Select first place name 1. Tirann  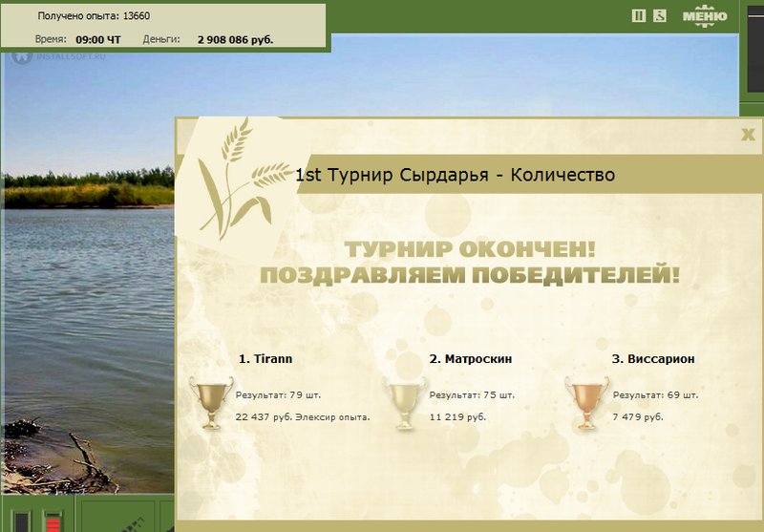(265, 359)
